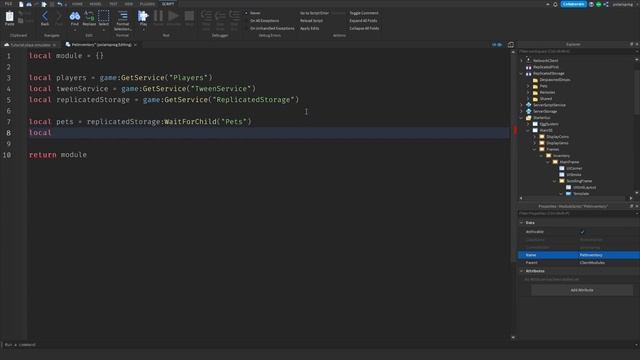The width and height of the screenshot is (640, 360).
Task: Select the UIGridLayout object in Explorer
Action: 584,187
